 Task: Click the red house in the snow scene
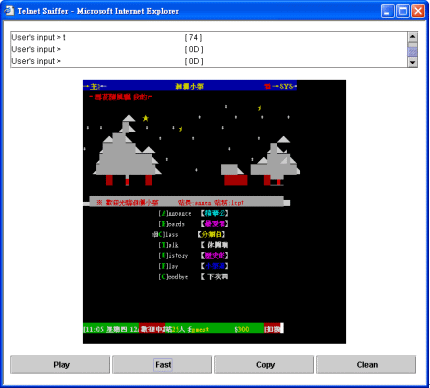(235, 175)
